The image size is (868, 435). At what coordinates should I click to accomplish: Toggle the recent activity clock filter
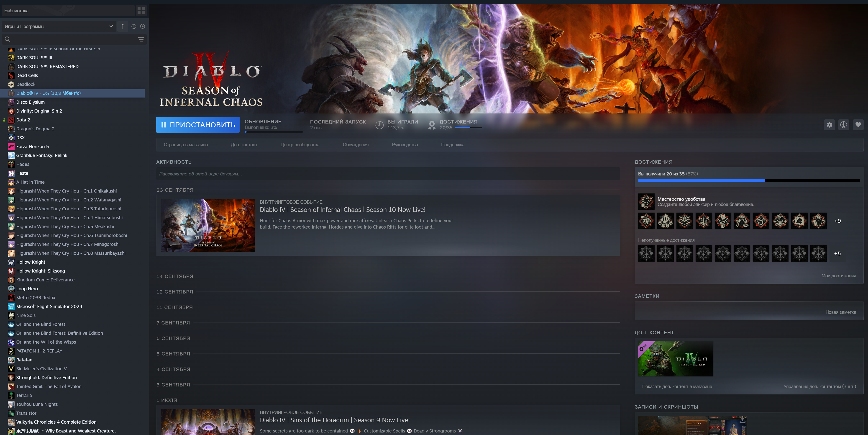pos(134,26)
